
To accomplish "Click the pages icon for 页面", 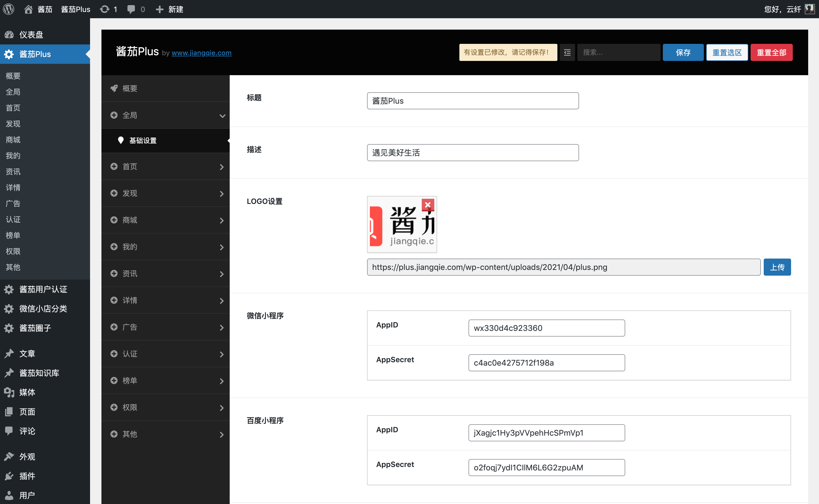I will click(x=9, y=412).
